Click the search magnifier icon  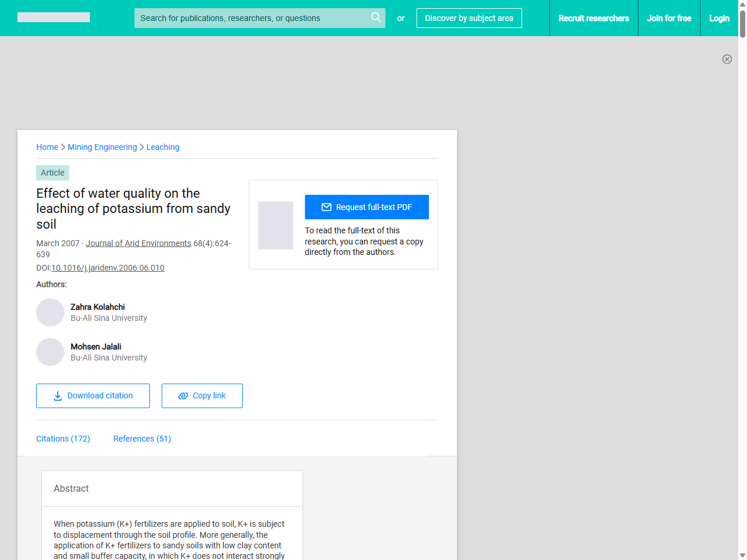[376, 17]
